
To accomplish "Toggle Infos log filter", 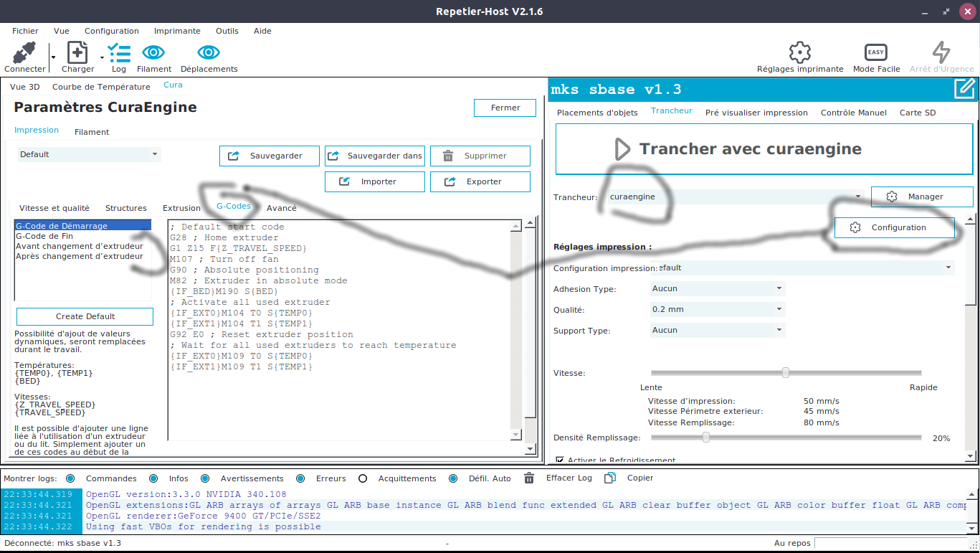I will (x=153, y=478).
